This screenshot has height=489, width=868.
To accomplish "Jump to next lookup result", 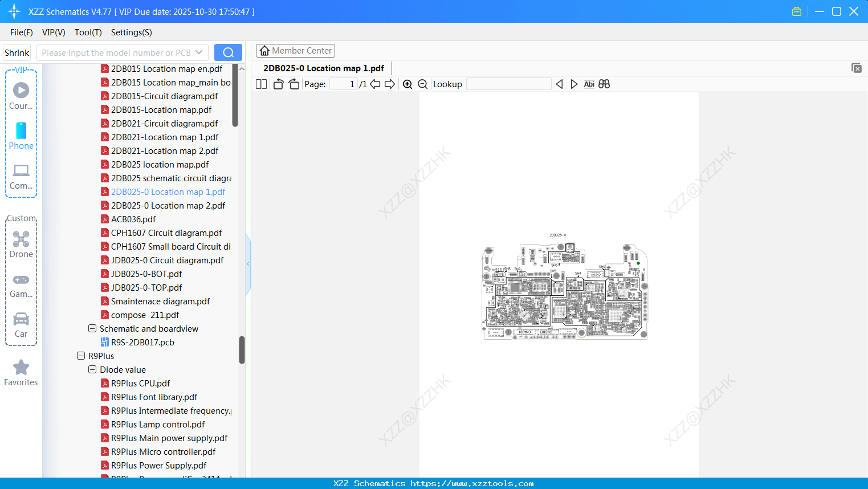I will (574, 84).
